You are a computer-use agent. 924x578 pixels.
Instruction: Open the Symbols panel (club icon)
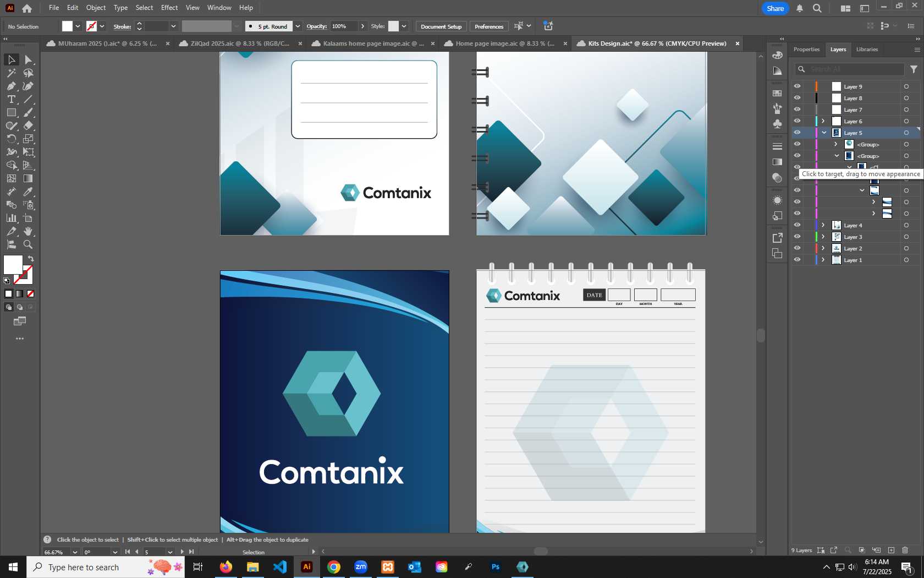(x=777, y=124)
